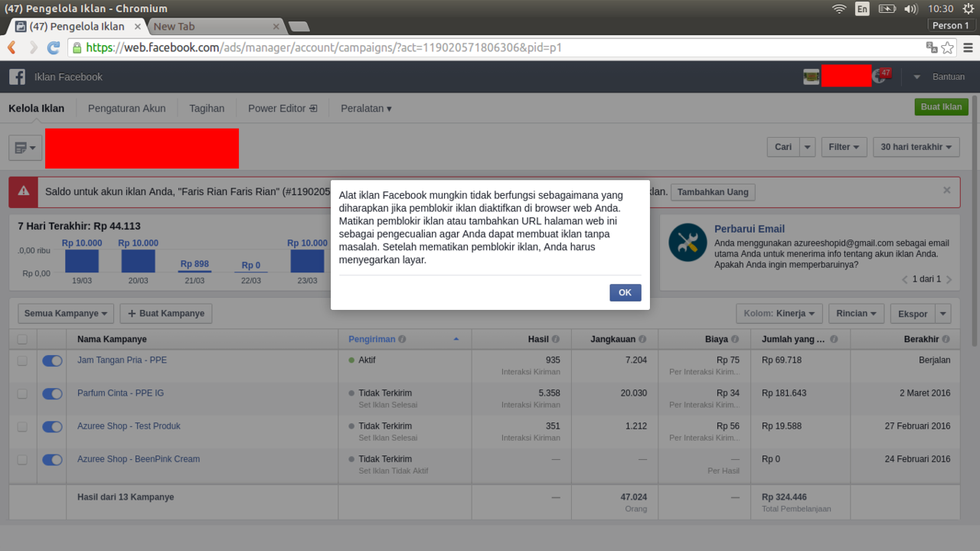Open the 30 hari terakhir date dropdown
Screen dimensions: 980x551
[x=916, y=147]
